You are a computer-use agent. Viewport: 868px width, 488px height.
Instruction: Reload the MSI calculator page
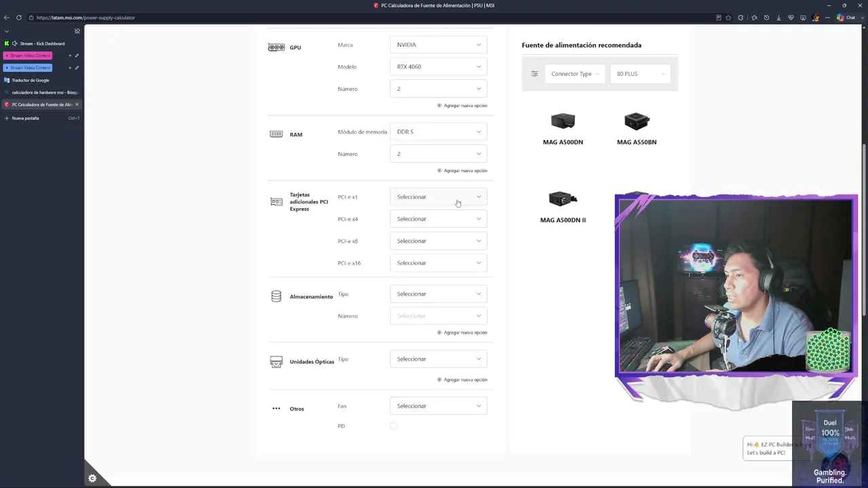pyautogui.click(x=18, y=18)
